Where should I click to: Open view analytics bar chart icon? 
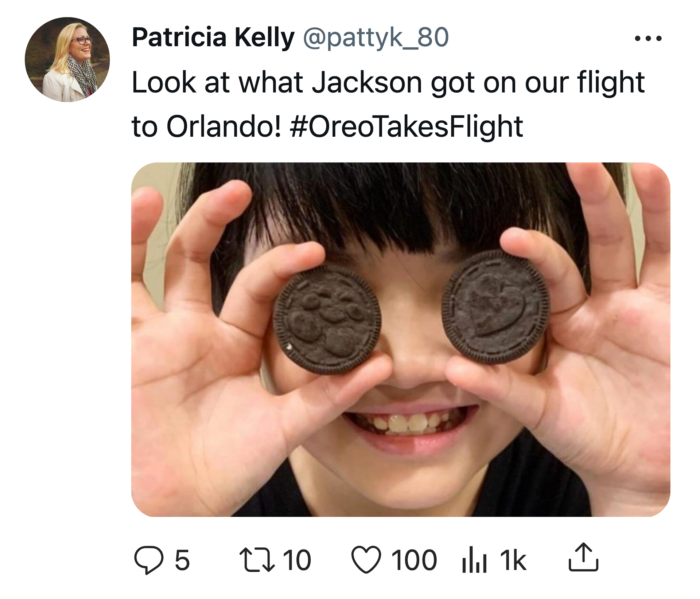point(474,560)
